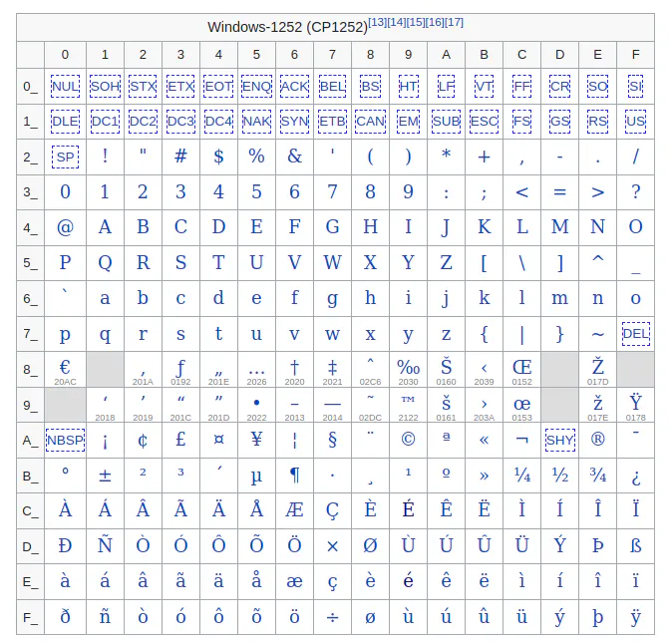Click the sharp s ß character
Image resolution: width=672 pixels, height=642 pixels.
point(635,545)
